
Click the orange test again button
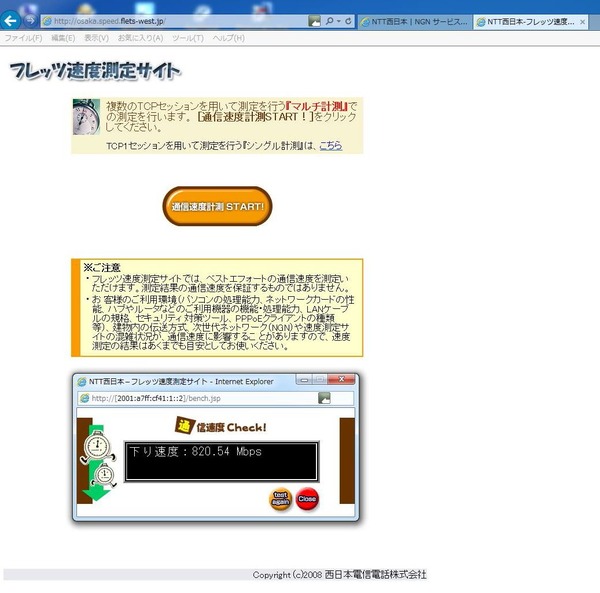[x=280, y=499]
